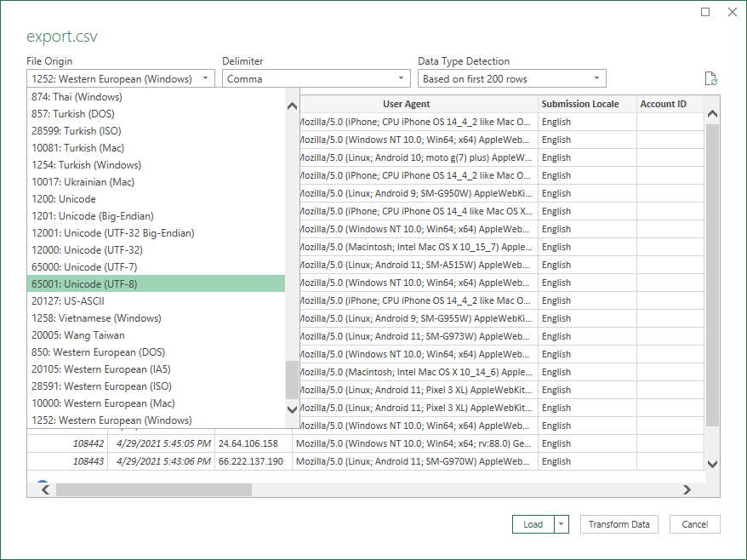Click the refresh preview file icon
The width and height of the screenshot is (747, 560).
coord(711,79)
